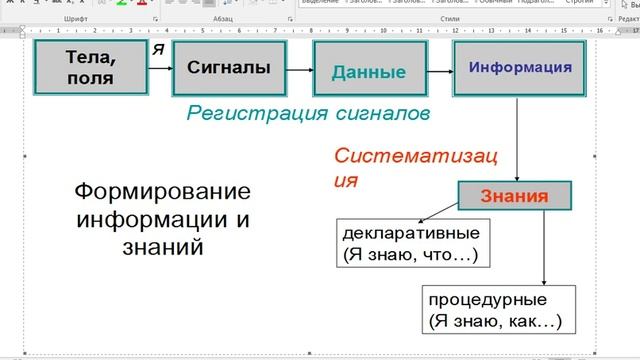This screenshot has height=360, width=640.
Task: Click the green text highlight color icon
Action: coord(121,2)
